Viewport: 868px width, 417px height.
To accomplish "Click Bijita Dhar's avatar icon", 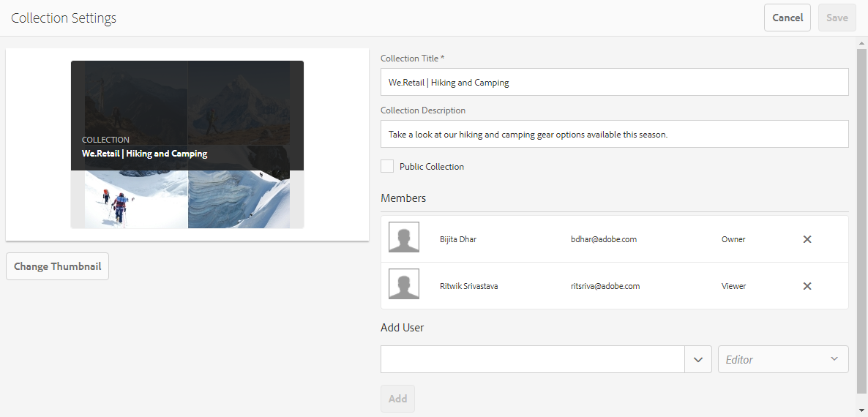I will pos(403,237).
